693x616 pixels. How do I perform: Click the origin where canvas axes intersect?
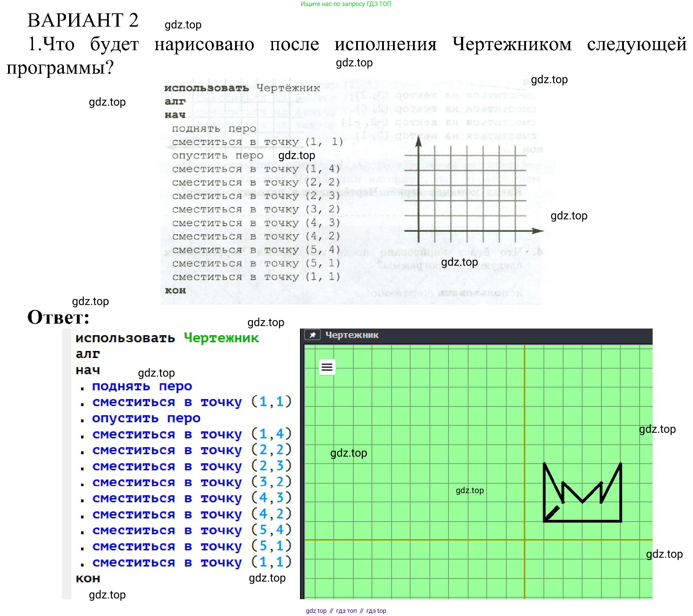(525, 540)
